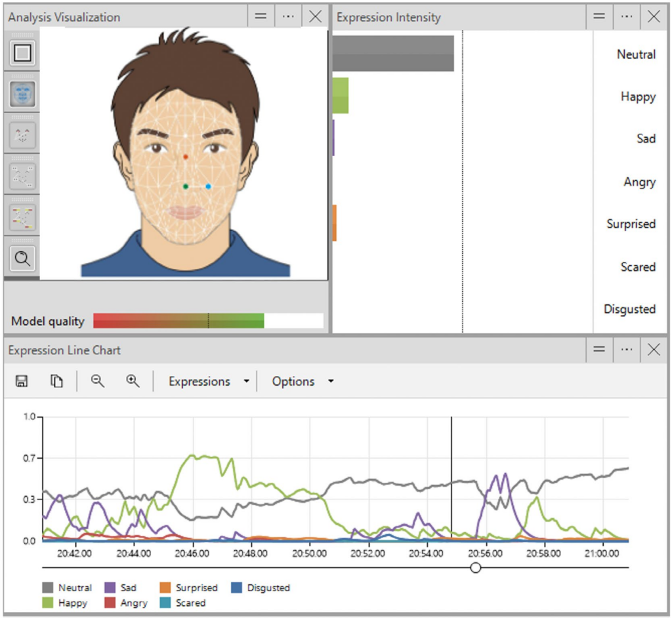Toggle the blue face mesh overlay icon
This screenshot has width=672, height=618.
point(22,95)
